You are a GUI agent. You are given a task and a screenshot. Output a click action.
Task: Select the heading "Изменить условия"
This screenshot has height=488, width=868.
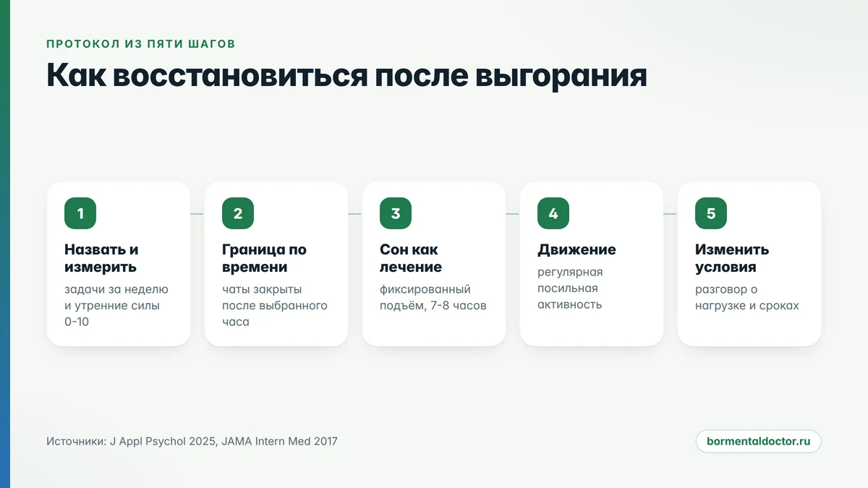click(x=732, y=258)
